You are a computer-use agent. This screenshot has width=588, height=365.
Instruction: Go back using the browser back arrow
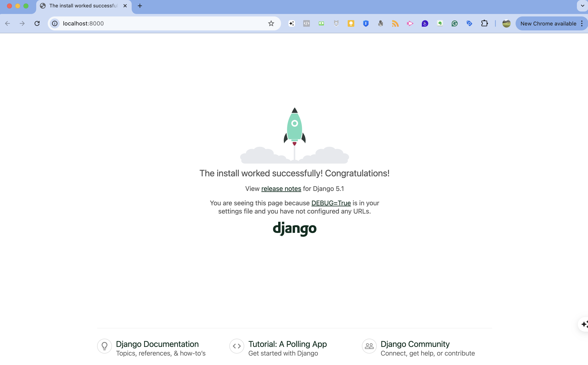pos(7,23)
